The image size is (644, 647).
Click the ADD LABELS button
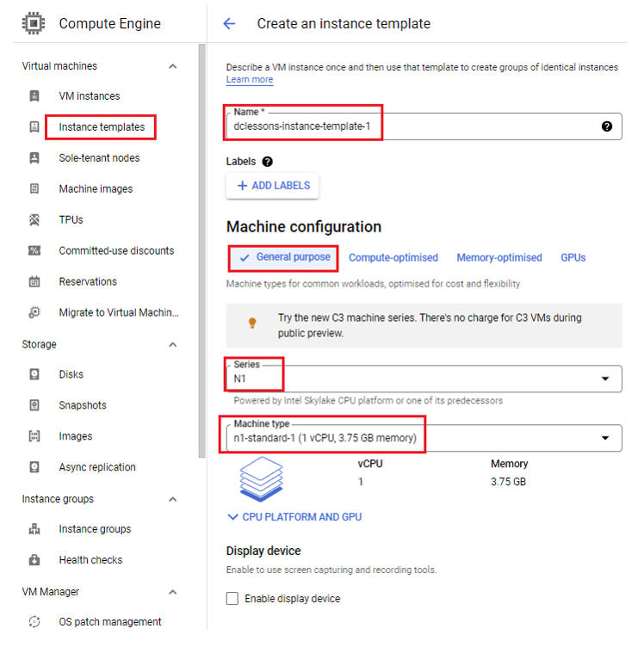(272, 186)
